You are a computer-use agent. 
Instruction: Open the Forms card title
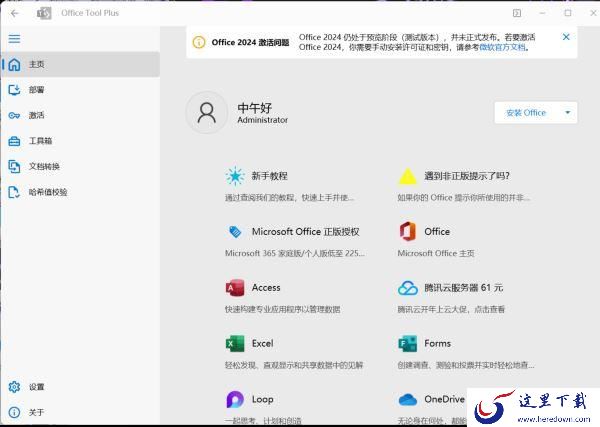point(437,344)
